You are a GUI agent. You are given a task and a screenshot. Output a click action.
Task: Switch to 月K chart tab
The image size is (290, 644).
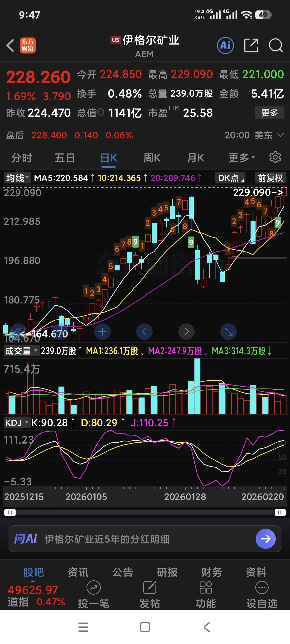(196, 158)
